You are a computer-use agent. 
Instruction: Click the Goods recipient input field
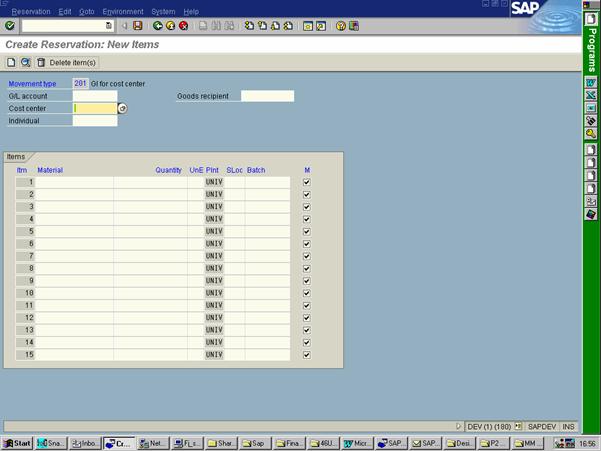pos(268,96)
